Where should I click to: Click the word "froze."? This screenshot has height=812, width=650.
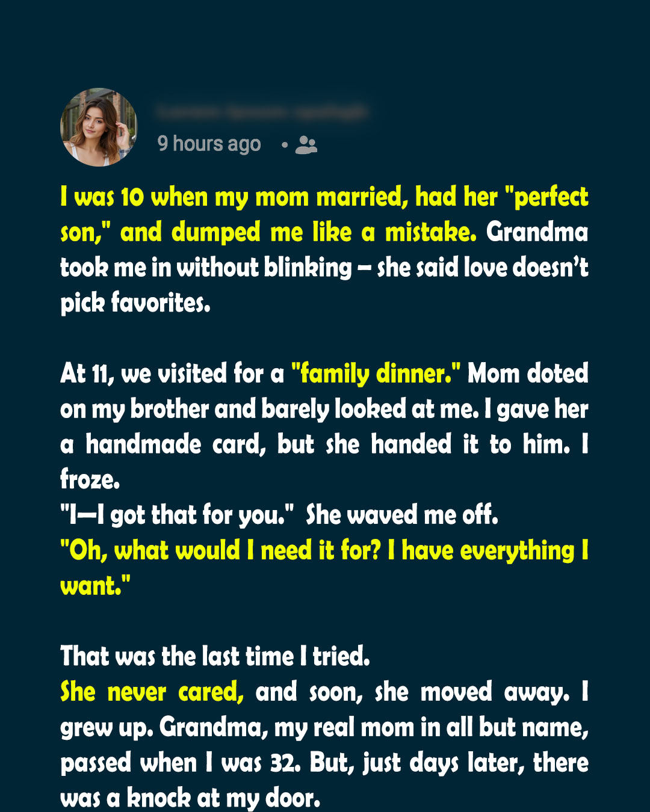coord(90,479)
